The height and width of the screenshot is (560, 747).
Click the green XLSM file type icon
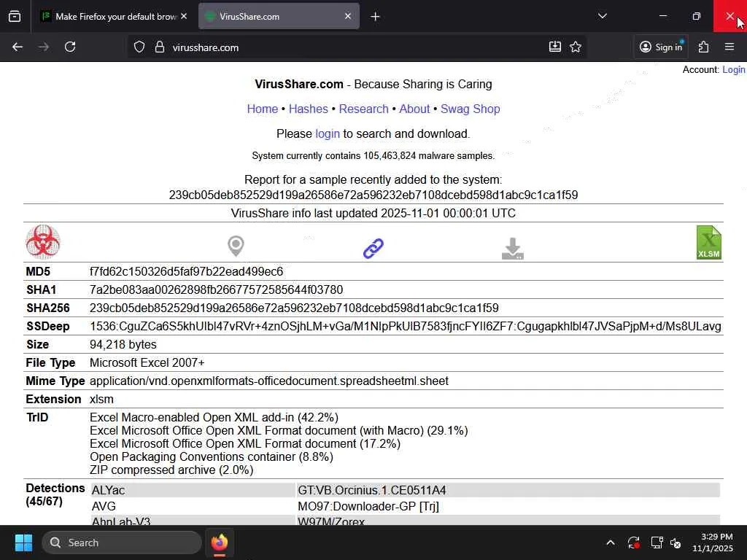tap(709, 242)
